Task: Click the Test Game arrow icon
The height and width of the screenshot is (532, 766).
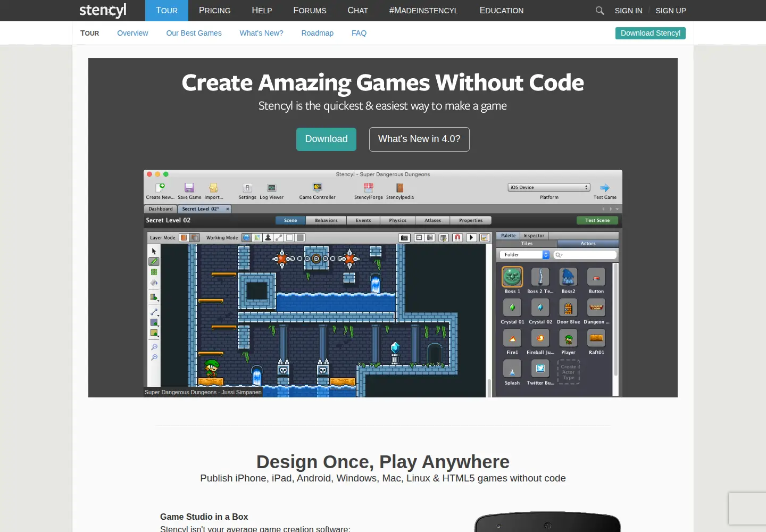Action: (605, 187)
